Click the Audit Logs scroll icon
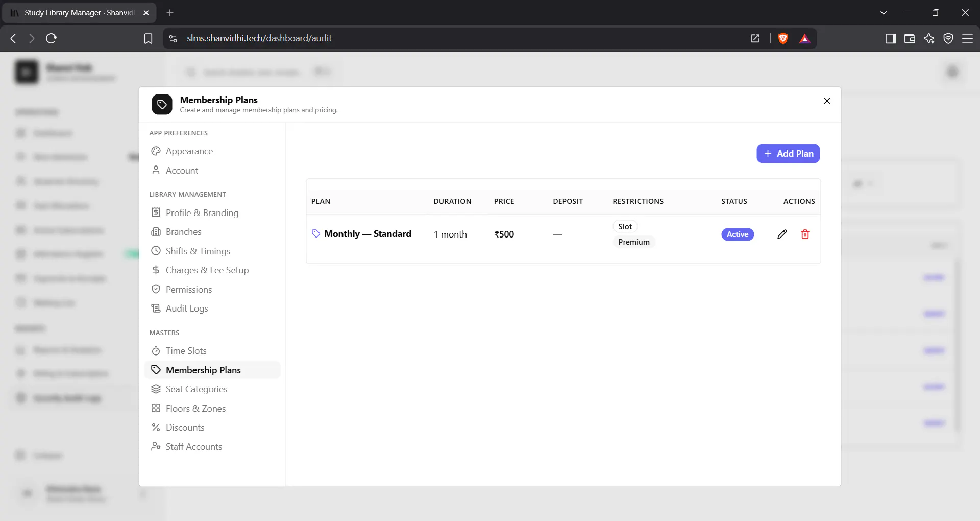980x521 pixels. (156, 309)
